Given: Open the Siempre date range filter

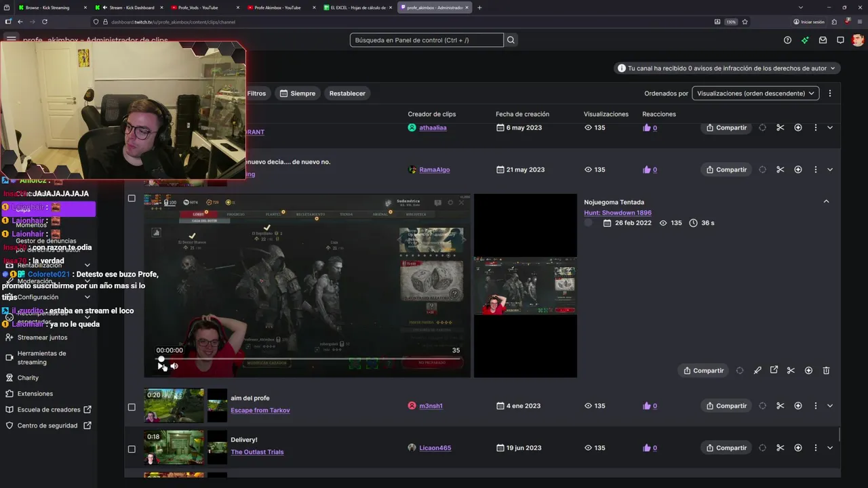Looking at the screenshot, I should point(298,94).
